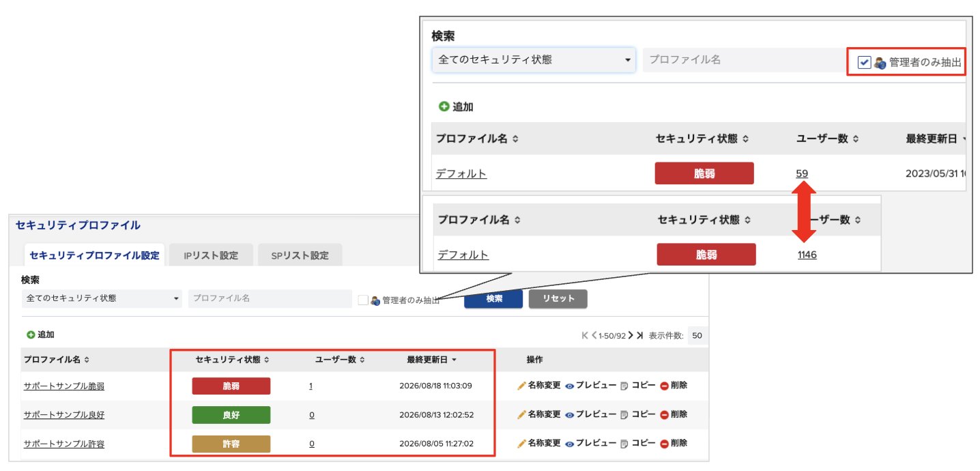Click the 59 user count link in callout

[802, 173]
